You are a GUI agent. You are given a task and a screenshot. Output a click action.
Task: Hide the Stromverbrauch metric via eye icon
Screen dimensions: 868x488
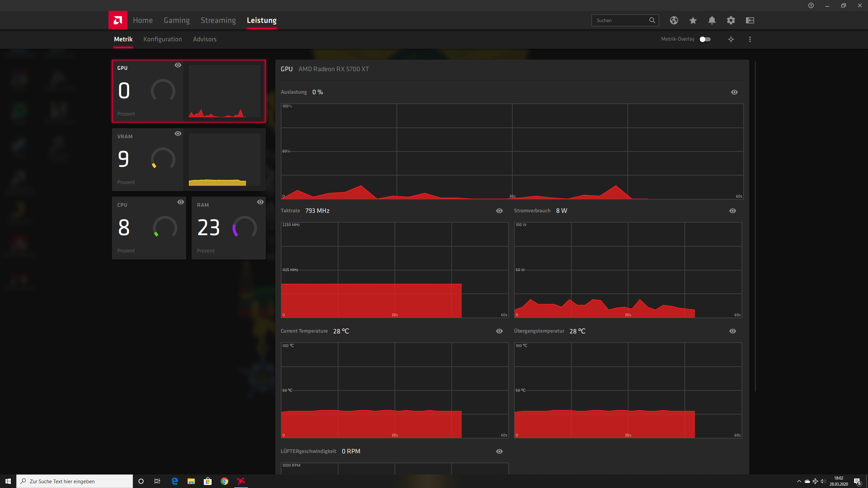[732, 211]
